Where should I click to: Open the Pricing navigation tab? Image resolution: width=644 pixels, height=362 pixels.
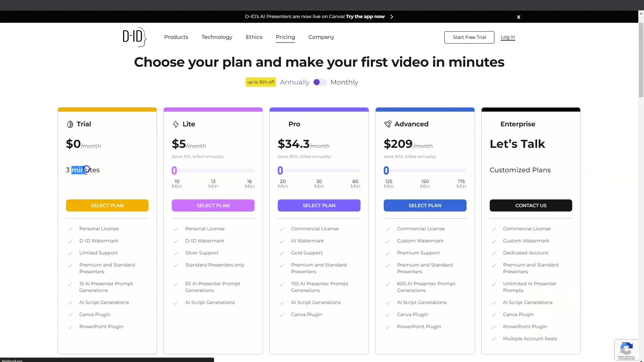tap(285, 37)
